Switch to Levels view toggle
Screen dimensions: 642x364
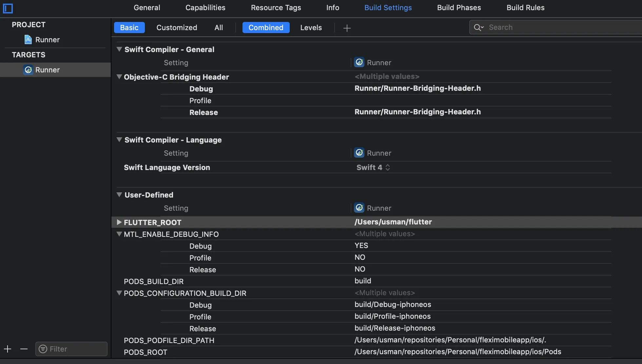311,28
